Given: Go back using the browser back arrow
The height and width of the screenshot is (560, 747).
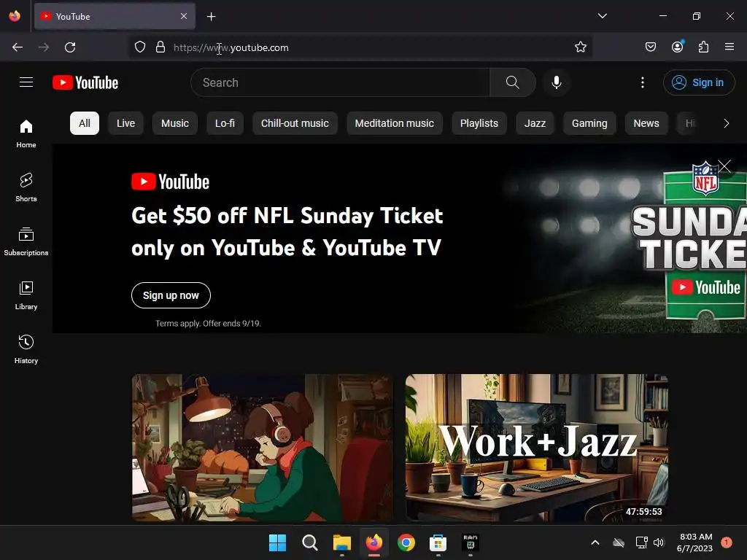Looking at the screenshot, I should click(x=18, y=47).
